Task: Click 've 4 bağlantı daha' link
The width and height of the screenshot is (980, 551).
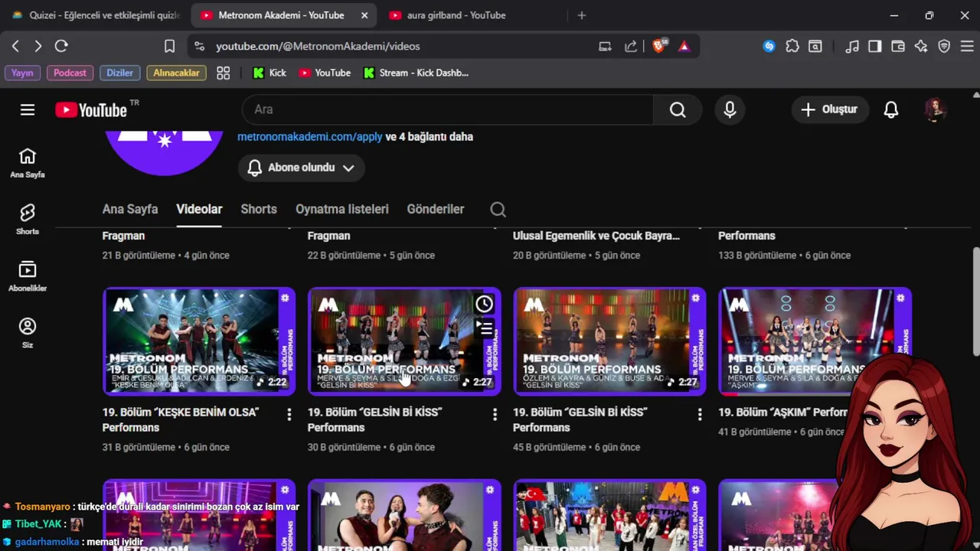Action: click(x=430, y=137)
